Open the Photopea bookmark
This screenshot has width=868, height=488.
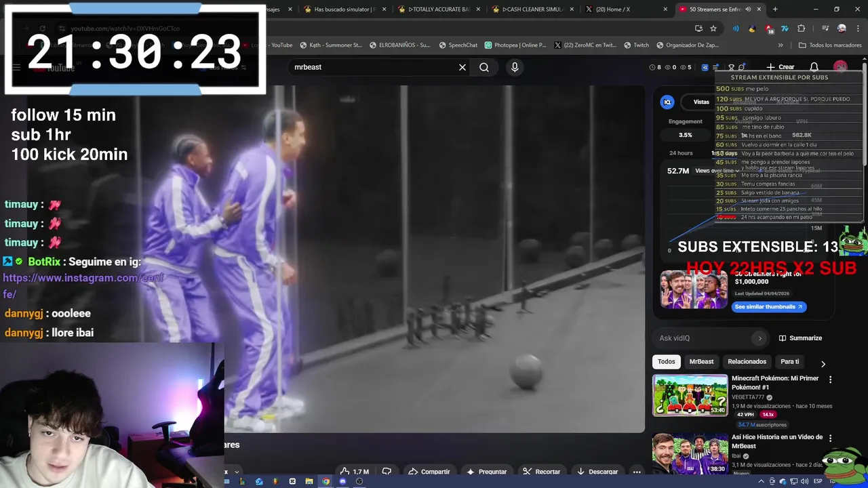(x=515, y=45)
